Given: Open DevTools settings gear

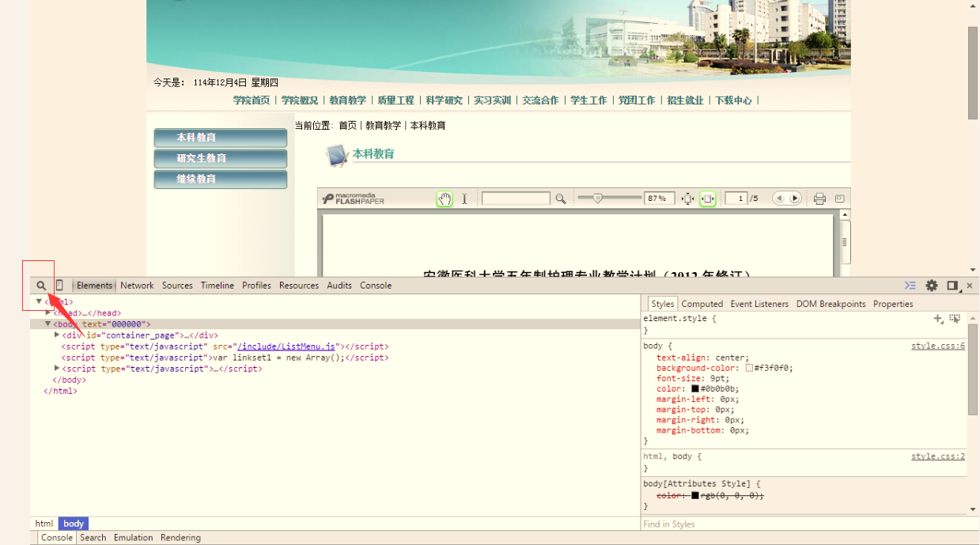Looking at the screenshot, I should (932, 286).
